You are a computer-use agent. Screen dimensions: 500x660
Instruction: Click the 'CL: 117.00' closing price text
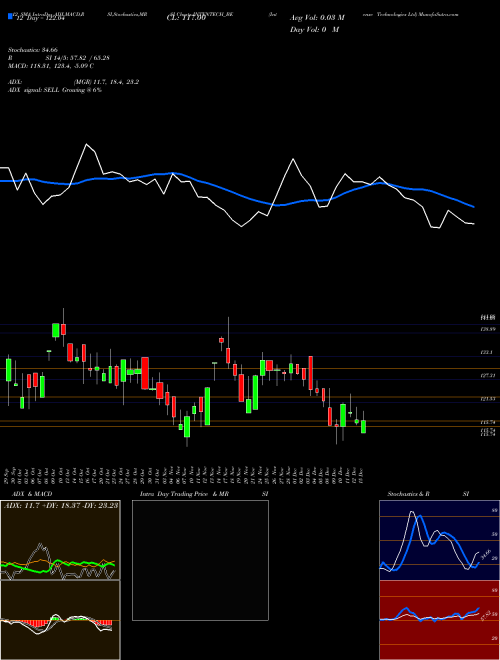click(x=185, y=19)
